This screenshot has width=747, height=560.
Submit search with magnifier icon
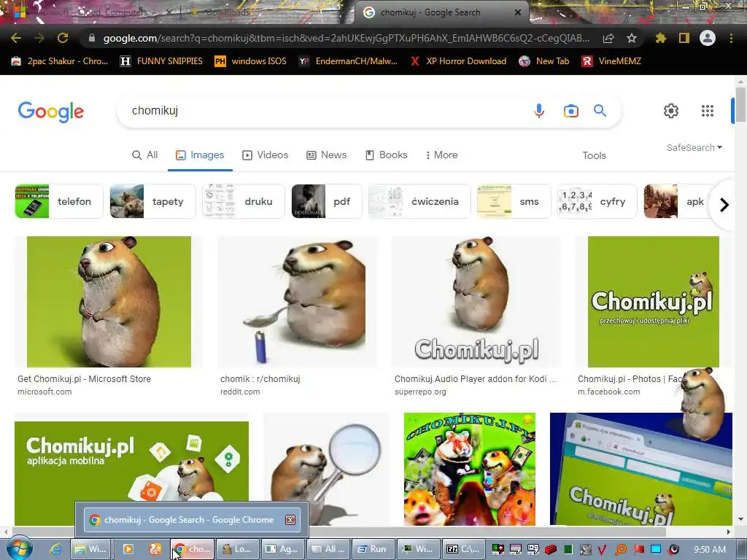600,111
